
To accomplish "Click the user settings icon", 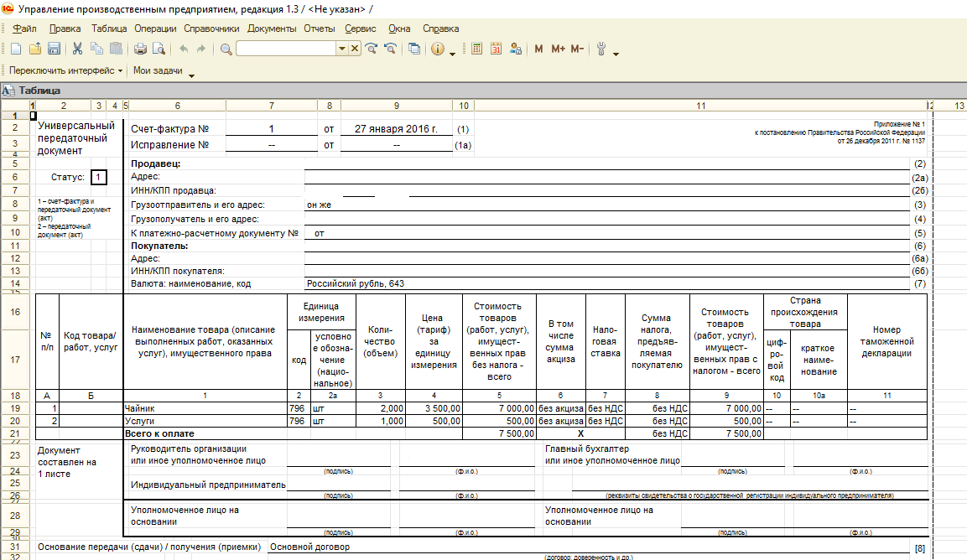I will click(x=516, y=49).
